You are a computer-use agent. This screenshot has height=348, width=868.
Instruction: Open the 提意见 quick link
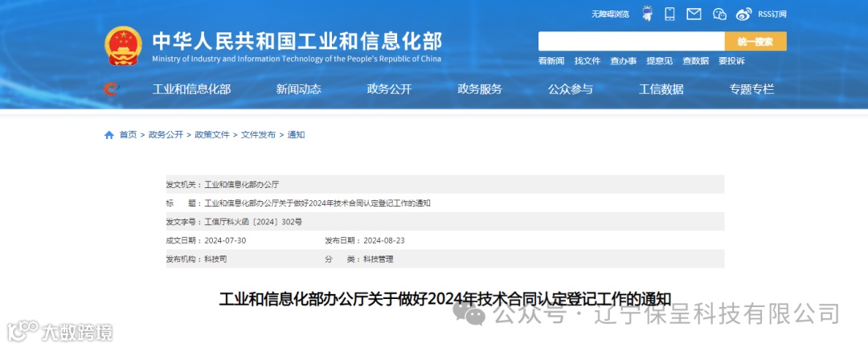659,61
